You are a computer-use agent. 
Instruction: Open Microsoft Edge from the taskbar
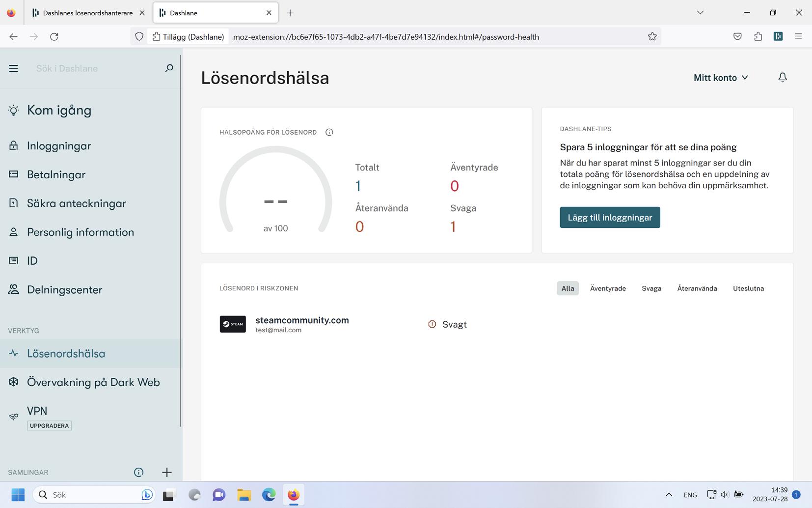tap(269, 495)
